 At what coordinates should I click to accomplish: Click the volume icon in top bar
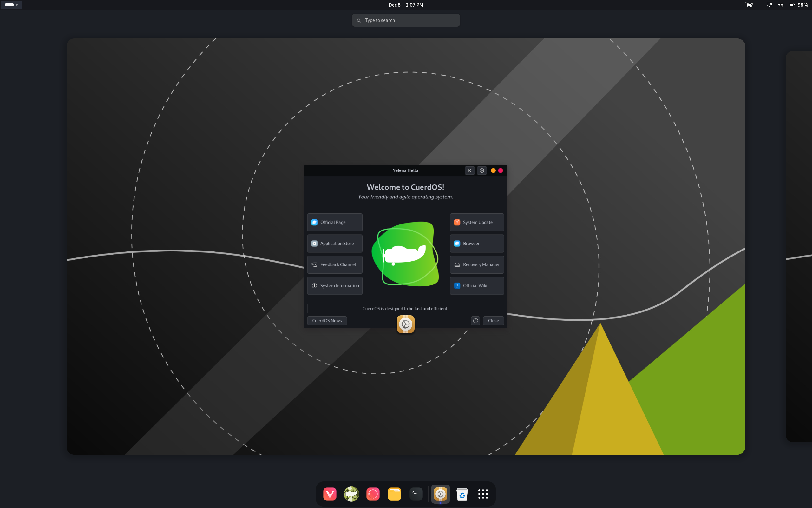781,5
